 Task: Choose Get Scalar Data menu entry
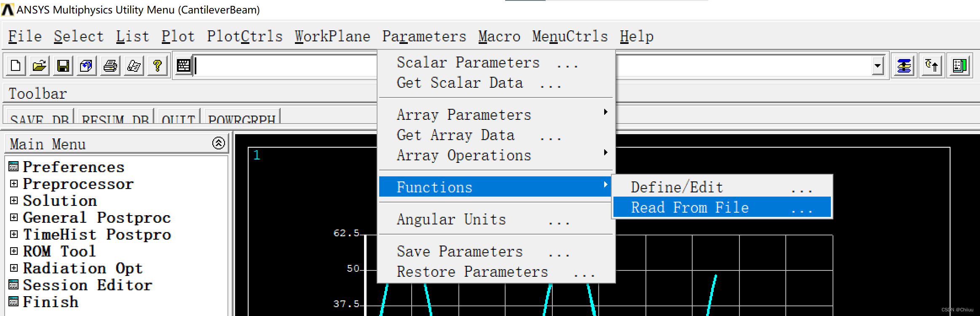point(496,82)
